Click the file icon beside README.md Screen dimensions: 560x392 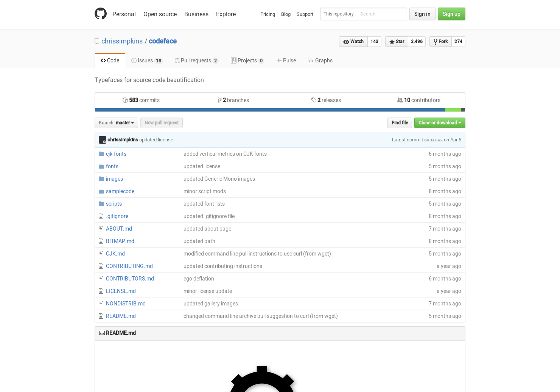coord(101,316)
